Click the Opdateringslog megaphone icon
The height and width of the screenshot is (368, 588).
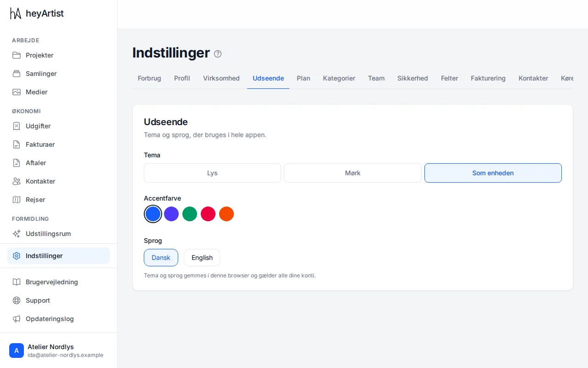(17, 319)
